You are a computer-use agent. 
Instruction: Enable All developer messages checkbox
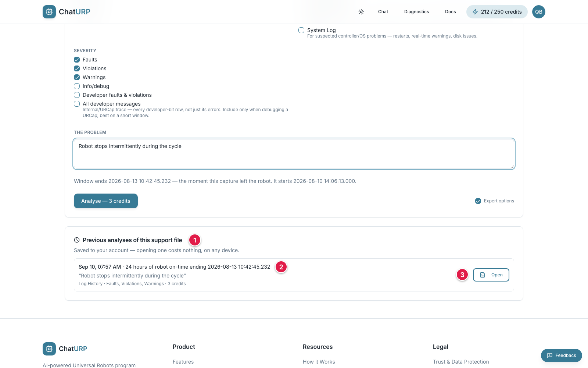[77, 104]
